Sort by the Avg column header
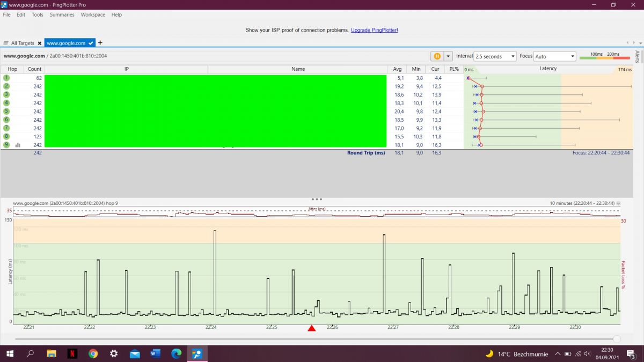Viewport: 644px width, 362px height. pos(397,69)
